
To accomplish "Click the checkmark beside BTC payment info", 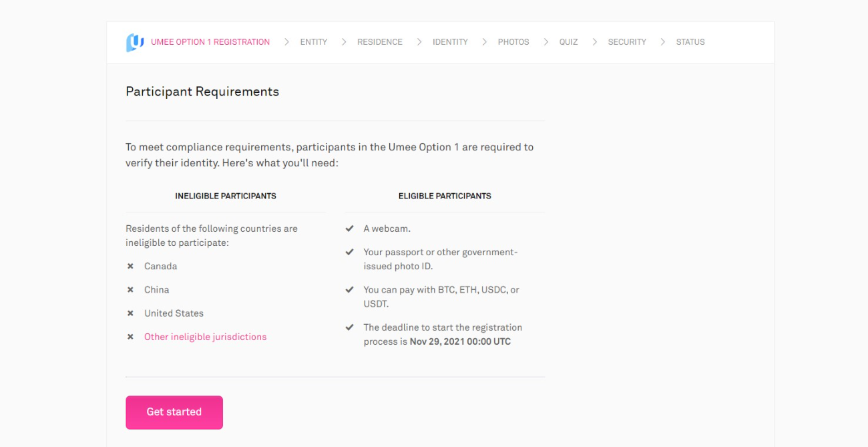I will click(x=349, y=290).
